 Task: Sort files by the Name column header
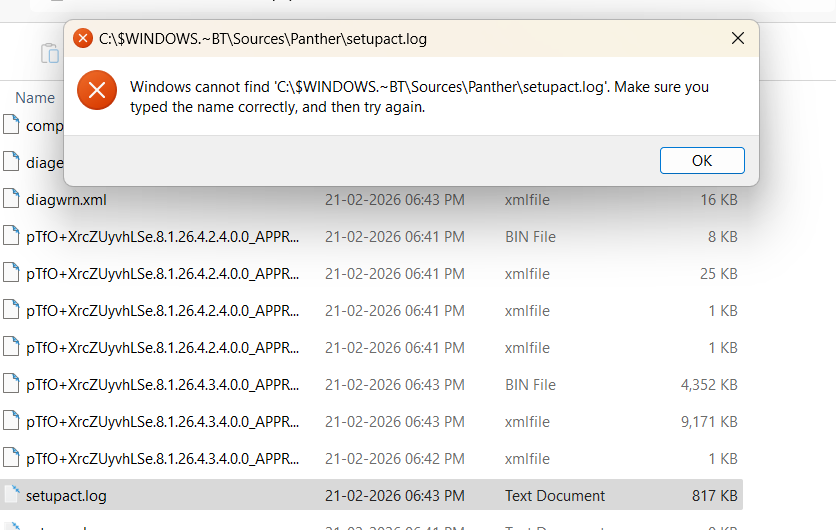click(x=35, y=98)
